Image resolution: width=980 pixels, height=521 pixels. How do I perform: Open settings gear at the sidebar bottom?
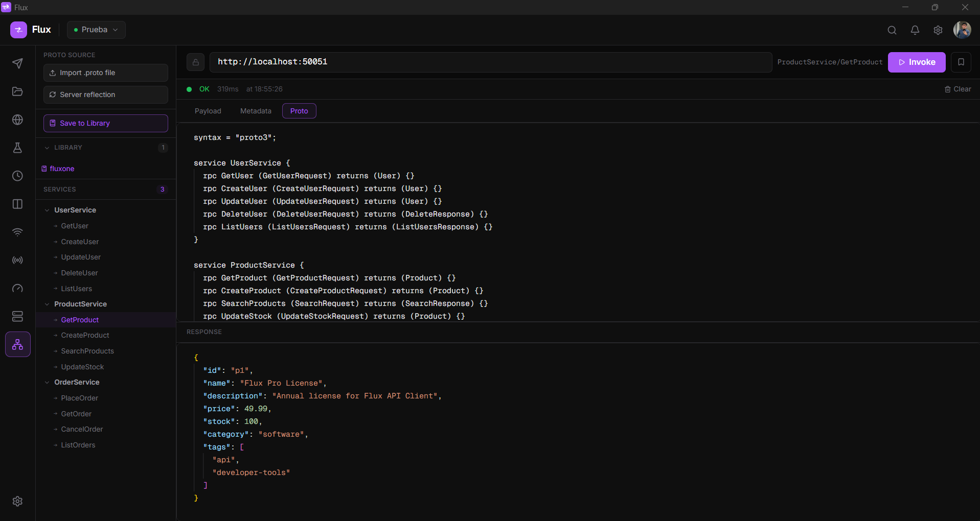click(17, 501)
